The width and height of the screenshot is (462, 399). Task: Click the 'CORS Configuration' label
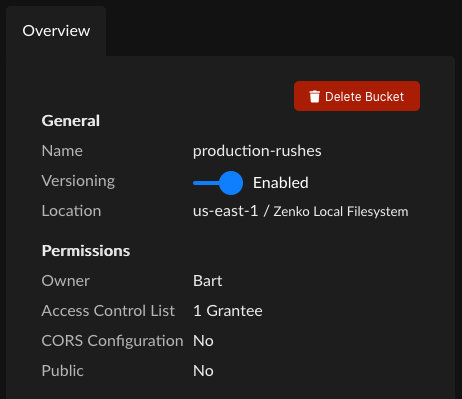point(112,341)
